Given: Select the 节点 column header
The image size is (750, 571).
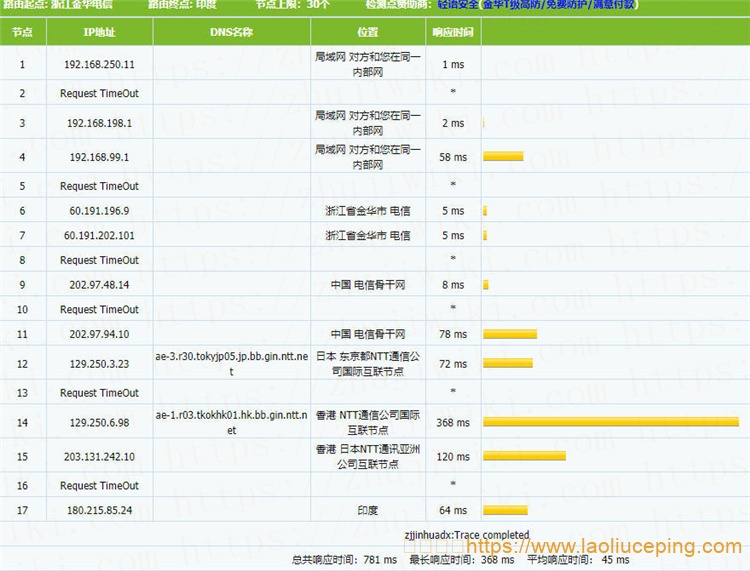Looking at the screenshot, I should click(x=22, y=32).
